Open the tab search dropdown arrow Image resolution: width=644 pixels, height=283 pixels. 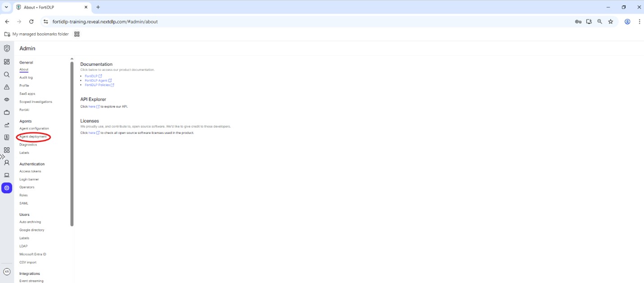[6, 7]
